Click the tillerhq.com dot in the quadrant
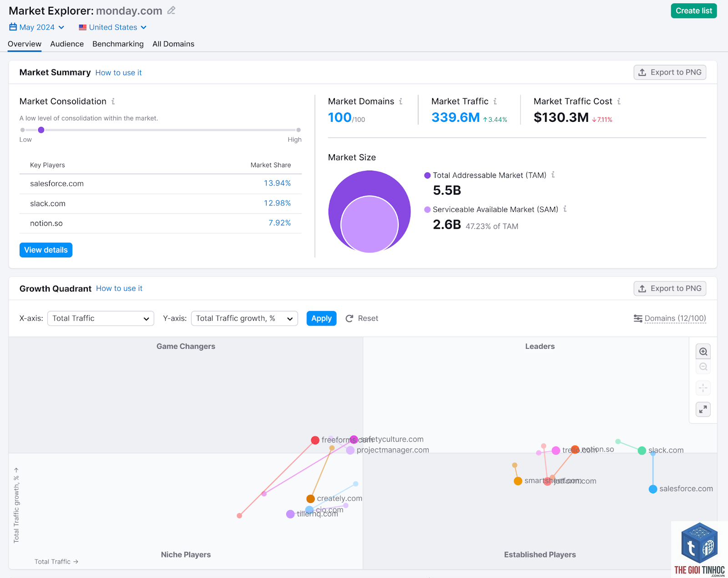The image size is (728, 578). click(290, 514)
